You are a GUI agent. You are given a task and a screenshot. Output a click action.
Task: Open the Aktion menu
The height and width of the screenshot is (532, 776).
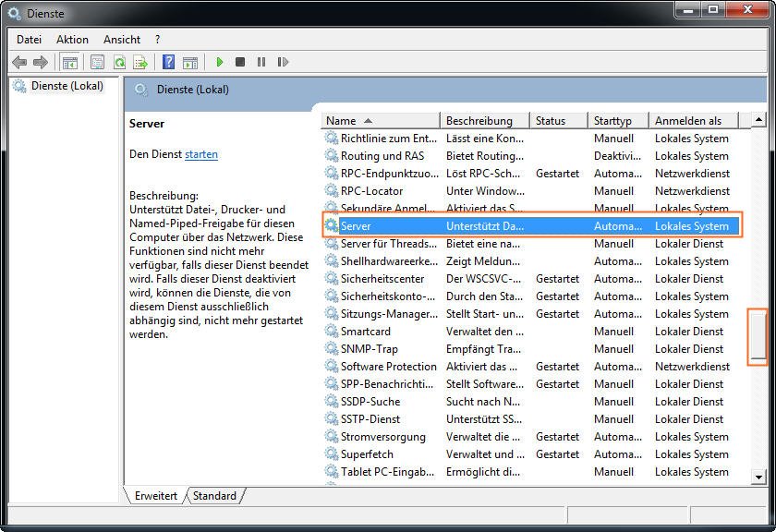(x=72, y=40)
